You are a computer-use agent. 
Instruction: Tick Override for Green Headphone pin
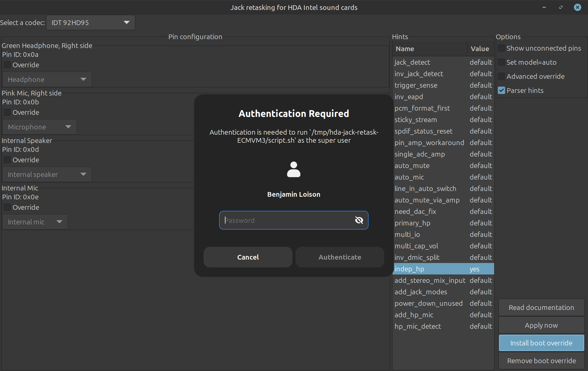pyautogui.click(x=7, y=65)
